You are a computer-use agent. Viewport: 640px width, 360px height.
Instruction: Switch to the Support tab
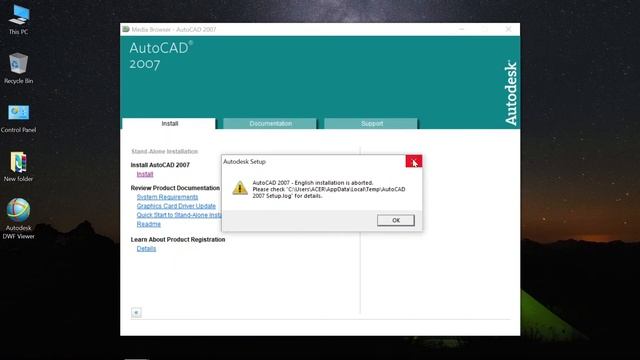(371, 123)
